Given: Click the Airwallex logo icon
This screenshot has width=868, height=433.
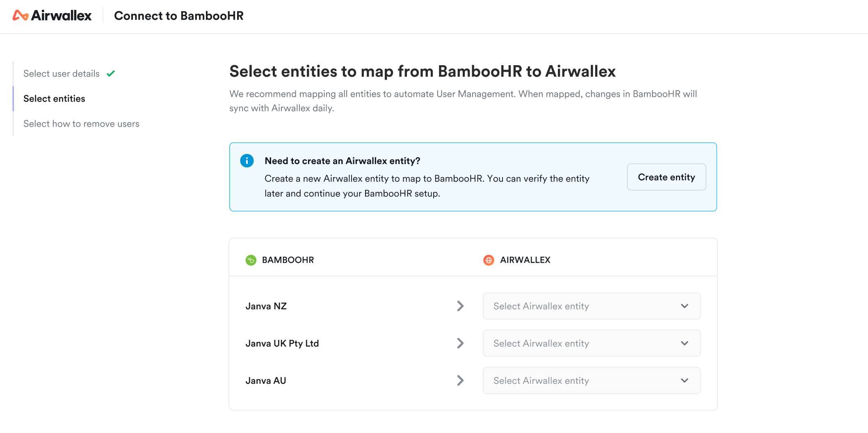Looking at the screenshot, I should point(21,16).
